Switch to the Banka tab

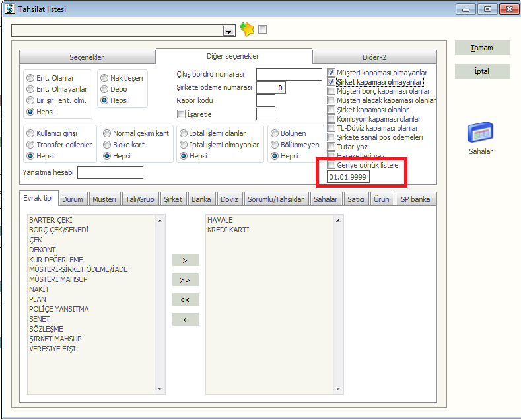(201, 199)
